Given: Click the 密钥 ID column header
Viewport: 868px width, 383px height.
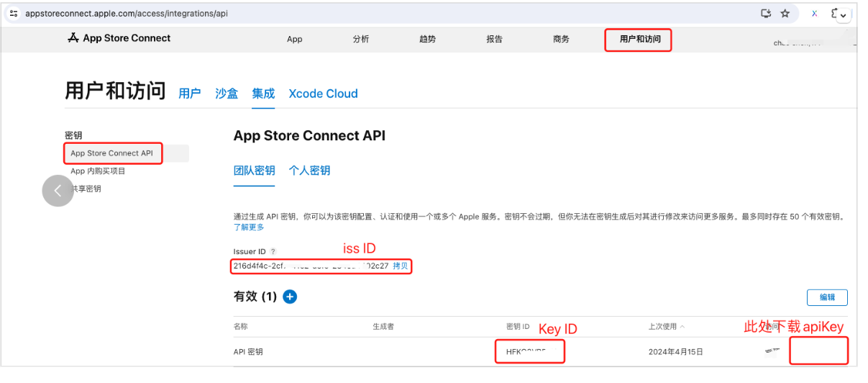Looking at the screenshot, I should [518, 327].
